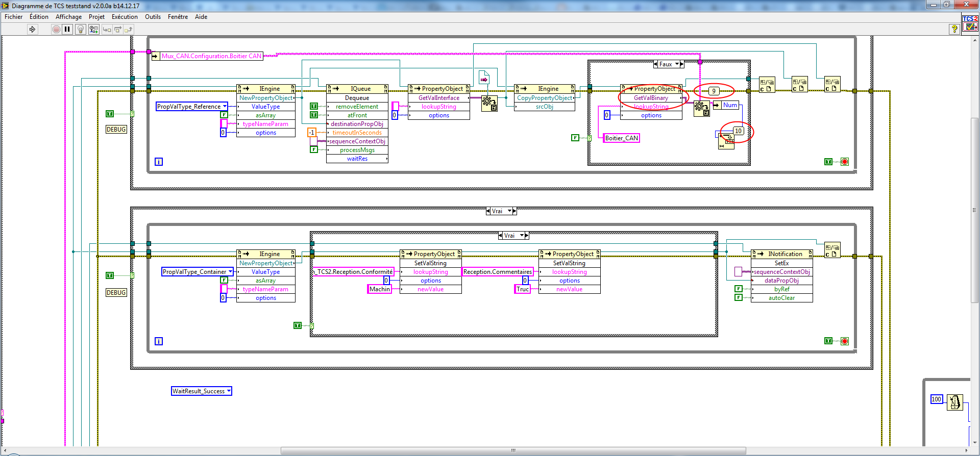The height and width of the screenshot is (456, 980).
Task: Click the Wait metronome icon next to 100
Action: click(955, 402)
